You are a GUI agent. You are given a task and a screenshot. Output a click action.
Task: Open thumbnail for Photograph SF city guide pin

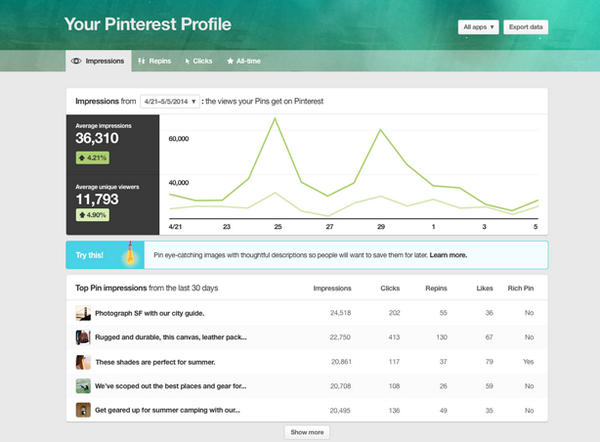tap(83, 313)
